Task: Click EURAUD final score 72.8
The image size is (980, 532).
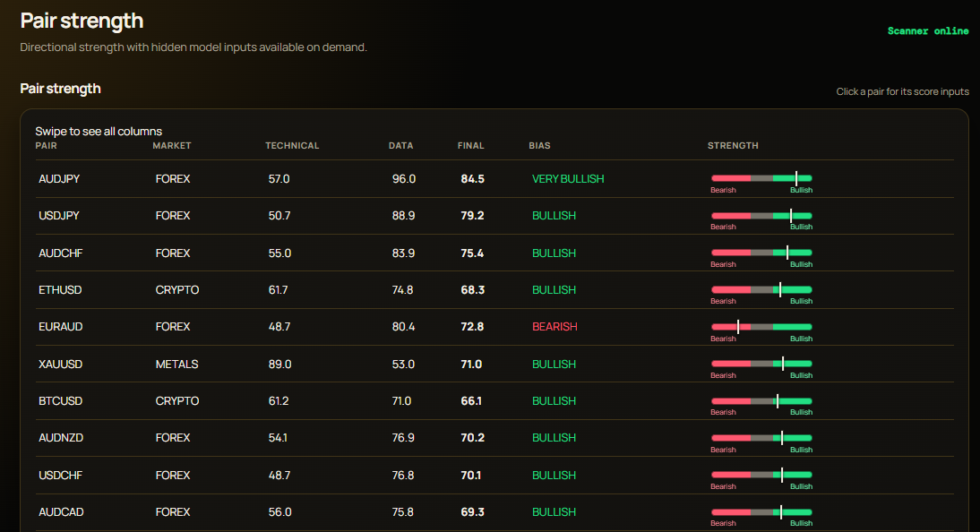Action: (x=472, y=327)
